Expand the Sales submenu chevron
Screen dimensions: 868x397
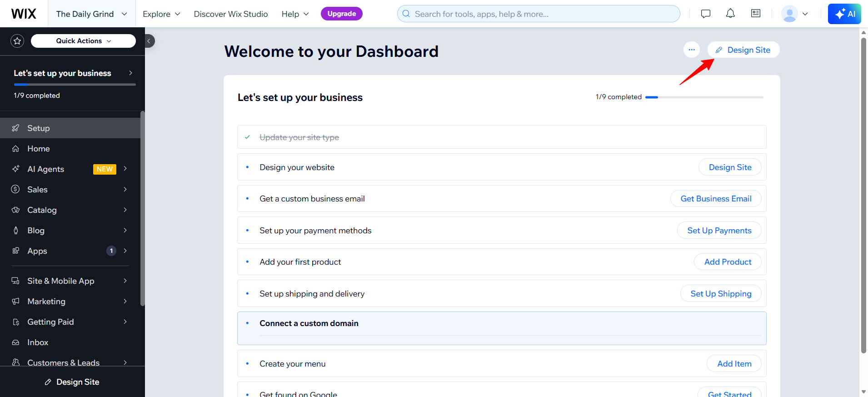pyautogui.click(x=125, y=189)
